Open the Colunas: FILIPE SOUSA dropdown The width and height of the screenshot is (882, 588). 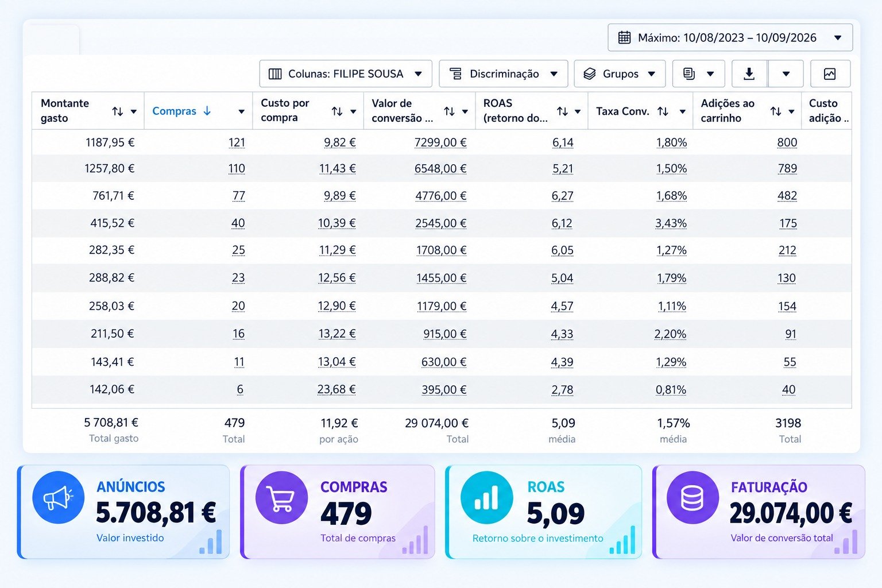(x=346, y=74)
